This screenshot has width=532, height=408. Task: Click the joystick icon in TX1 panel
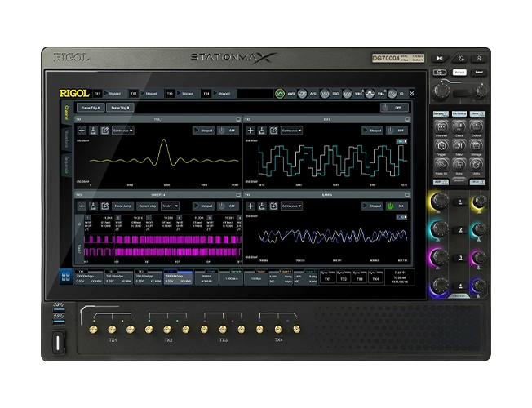coord(93,131)
